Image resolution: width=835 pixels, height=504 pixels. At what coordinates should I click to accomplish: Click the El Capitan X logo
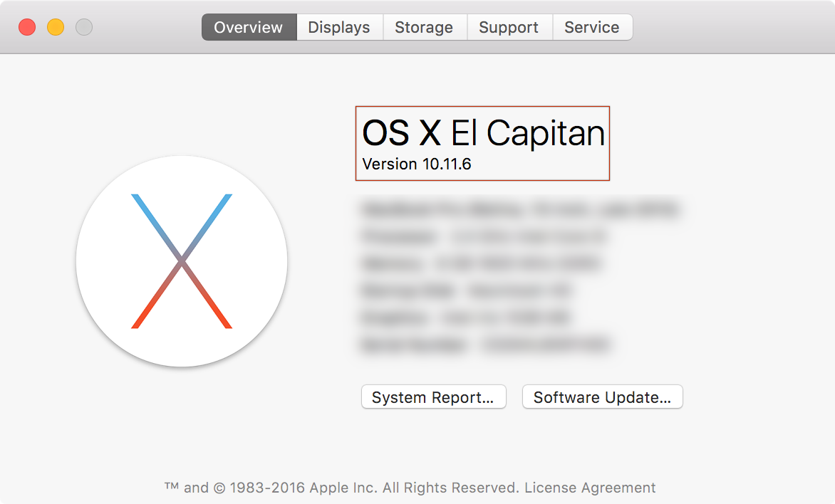point(182,261)
